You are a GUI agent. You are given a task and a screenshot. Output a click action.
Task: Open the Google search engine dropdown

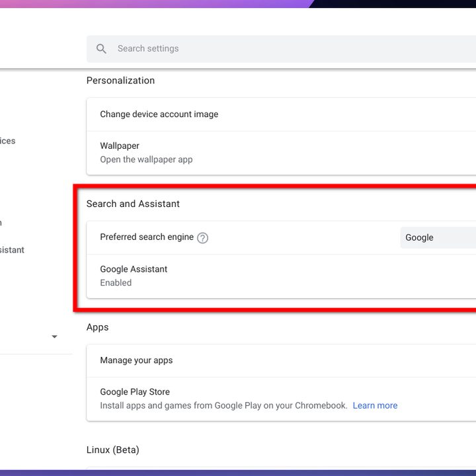click(x=438, y=238)
